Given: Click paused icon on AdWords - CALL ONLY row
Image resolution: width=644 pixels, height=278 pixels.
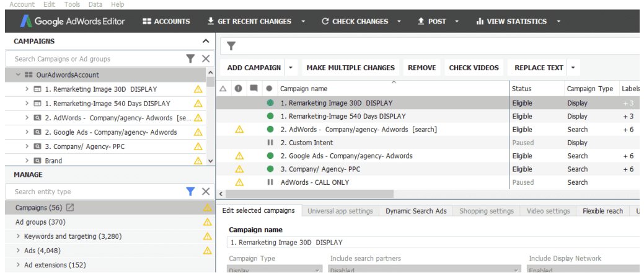Looking at the screenshot, I should pyautogui.click(x=270, y=182).
